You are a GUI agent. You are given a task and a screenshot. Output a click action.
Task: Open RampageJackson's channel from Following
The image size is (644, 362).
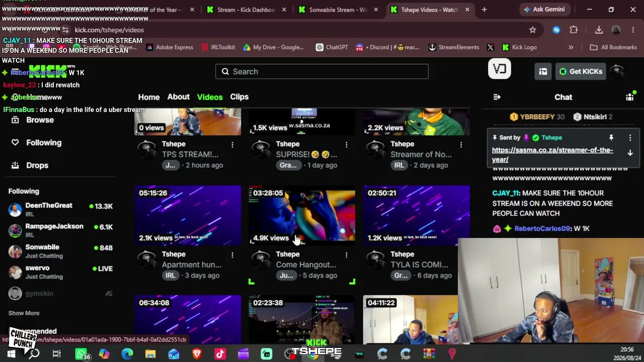coord(60,230)
